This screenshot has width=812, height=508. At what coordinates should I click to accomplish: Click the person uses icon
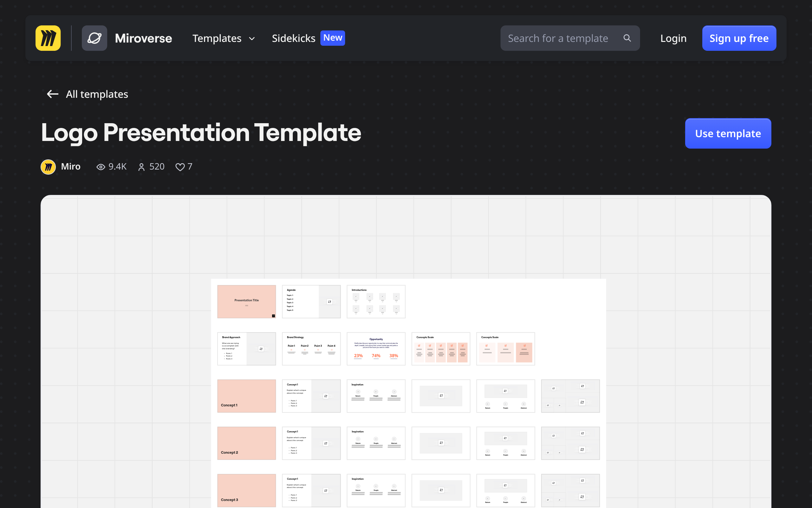pyautogui.click(x=141, y=167)
